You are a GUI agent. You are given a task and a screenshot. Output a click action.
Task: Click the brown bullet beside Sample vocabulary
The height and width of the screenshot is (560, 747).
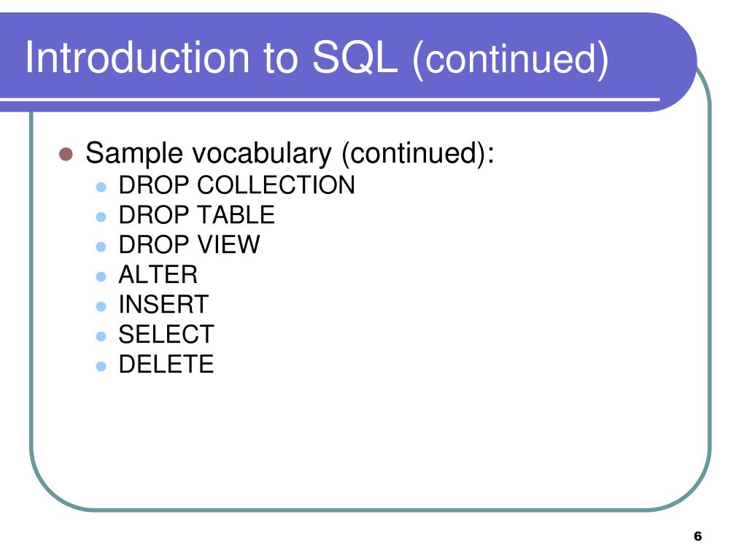point(66,155)
